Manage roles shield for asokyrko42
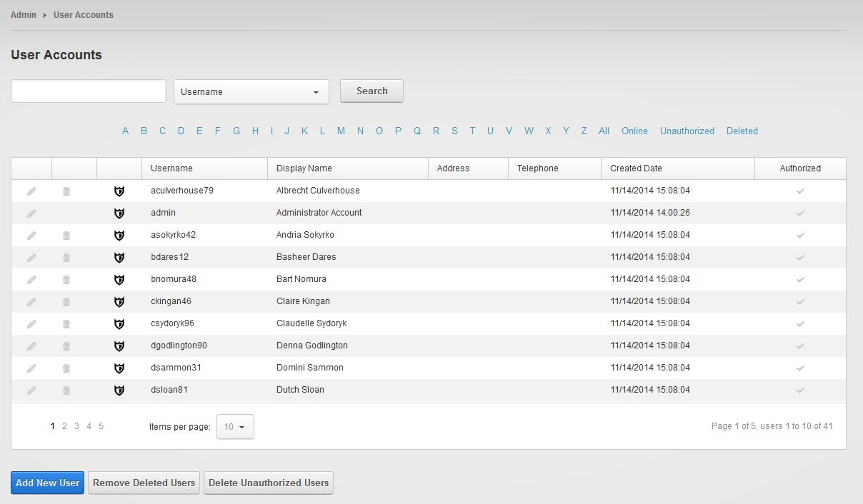Viewport: 863px width, 504px height. [119, 236]
